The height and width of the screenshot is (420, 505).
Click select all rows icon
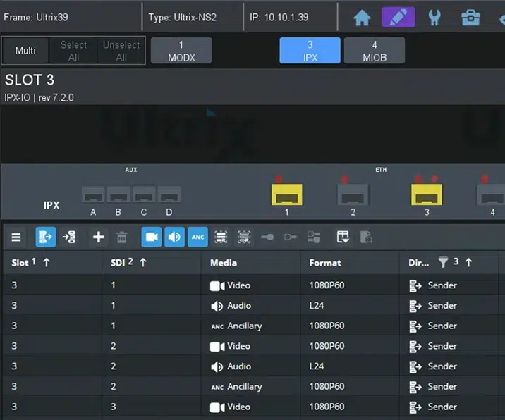tap(221, 237)
